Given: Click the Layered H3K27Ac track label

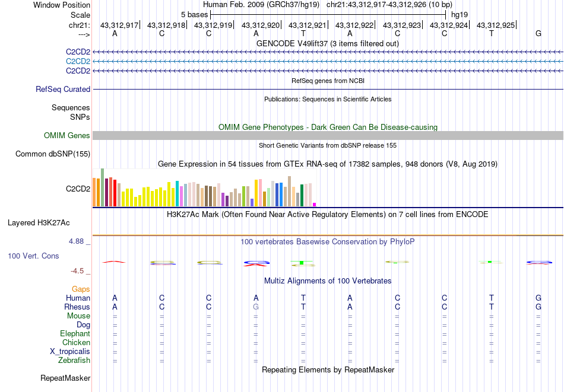Looking at the screenshot, I should point(39,223).
